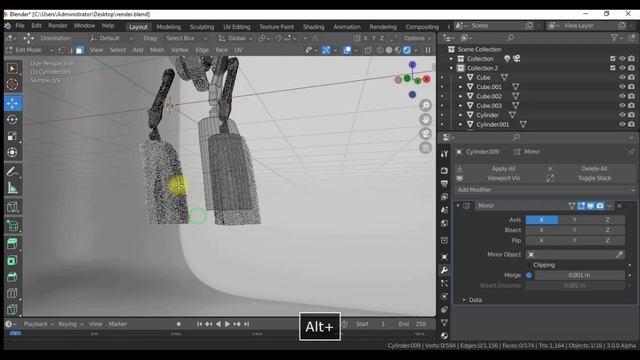This screenshot has width=640, height=360.
Task: Toggle Mirror axis X button
Action: coord(542,220)
